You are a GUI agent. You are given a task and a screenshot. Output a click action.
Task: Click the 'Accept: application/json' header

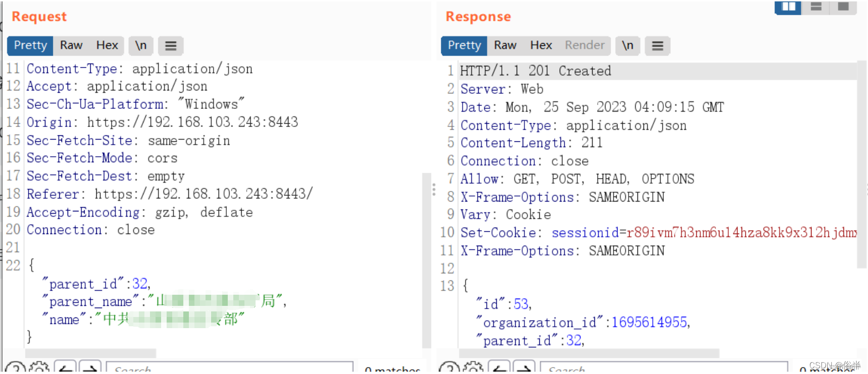click(x=117, y=86)
